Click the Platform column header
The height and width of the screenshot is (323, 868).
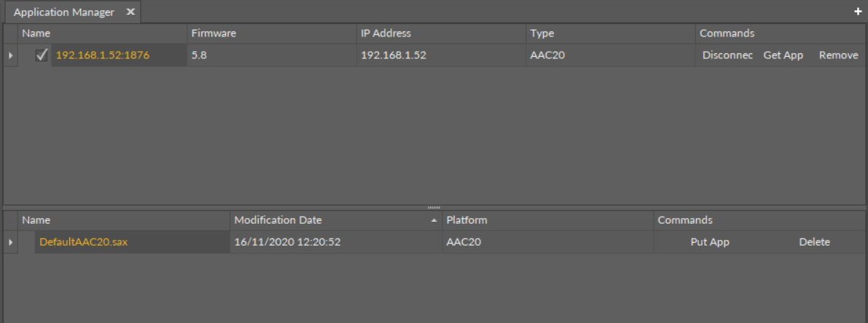[x=466, y=220]
